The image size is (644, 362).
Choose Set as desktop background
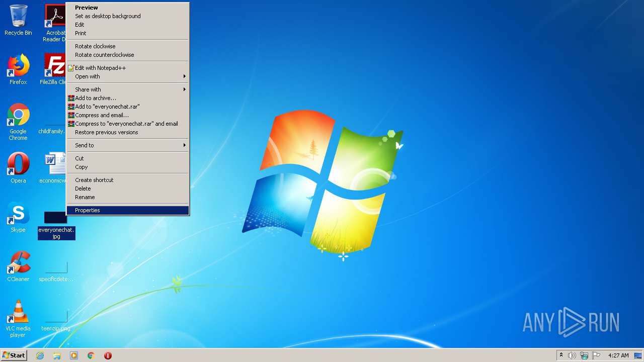pos(128,16)
